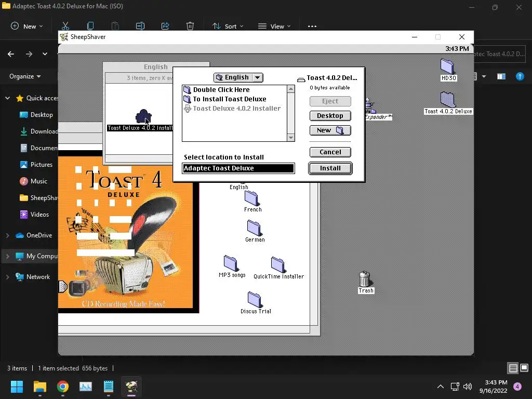The height and width of the screenshot is (399, 532).
Task: Click the volume icon in system tray
Action: (468, 387)
